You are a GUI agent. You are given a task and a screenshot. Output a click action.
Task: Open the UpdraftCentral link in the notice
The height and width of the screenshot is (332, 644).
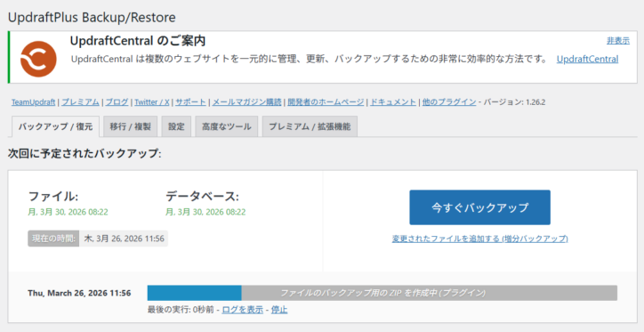[x=587, y=59]
